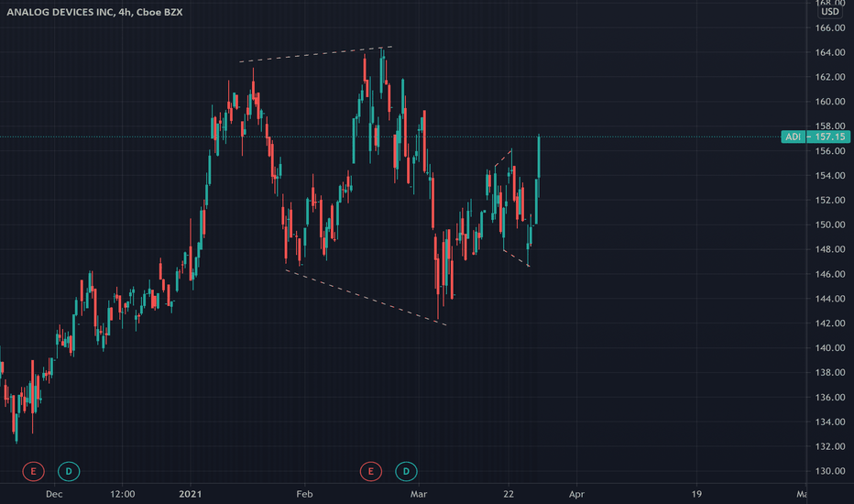Click the 136.00 price axis label
This screenshot has width=854, height=504.
pyautogui.click(x=830, y=397)
